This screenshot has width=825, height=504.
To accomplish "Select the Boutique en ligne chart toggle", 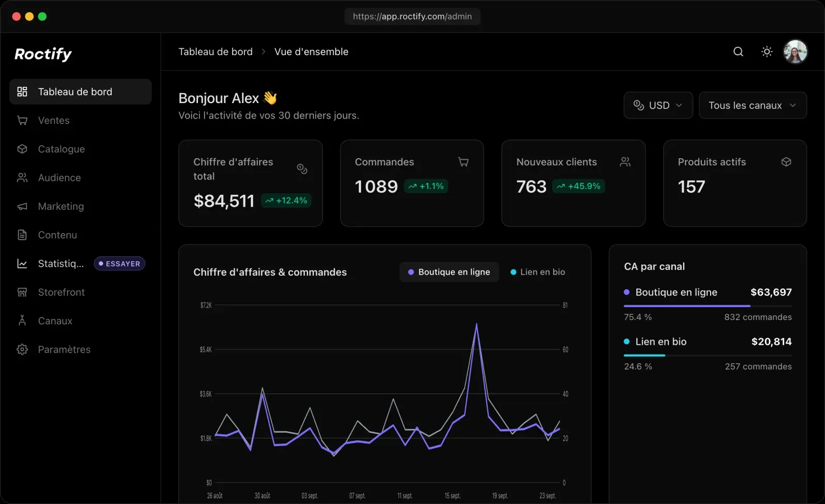I will pyautogui.click(x=449, y=272).
